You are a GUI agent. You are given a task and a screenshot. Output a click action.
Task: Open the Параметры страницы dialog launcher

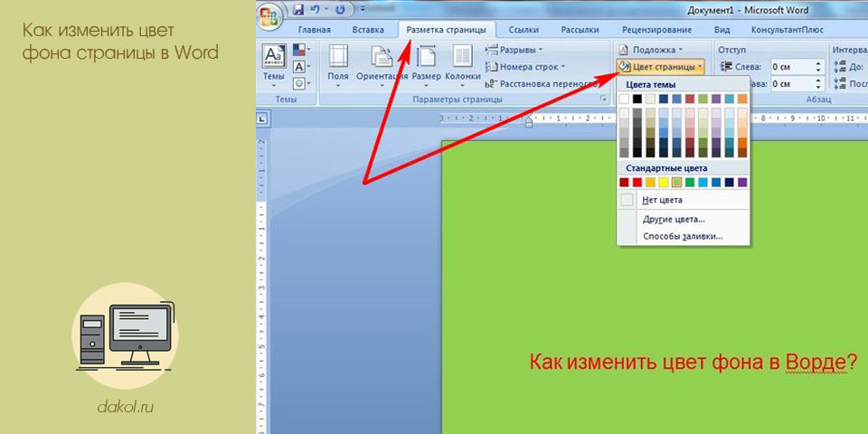tap(602, 99)
